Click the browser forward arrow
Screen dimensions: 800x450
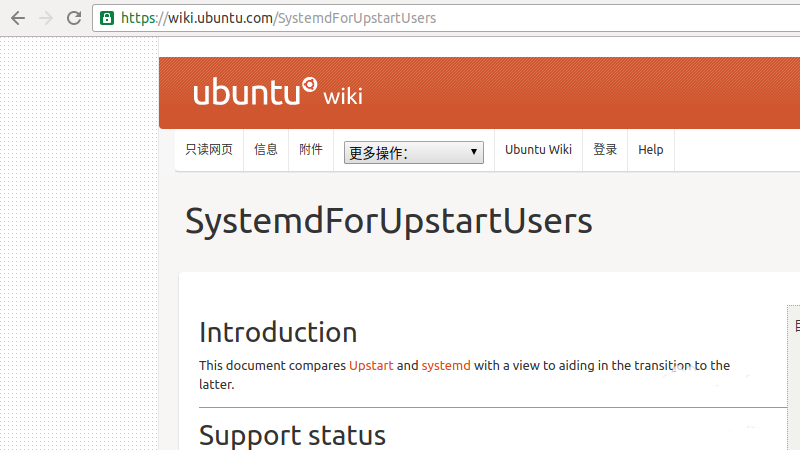[46, 18]
